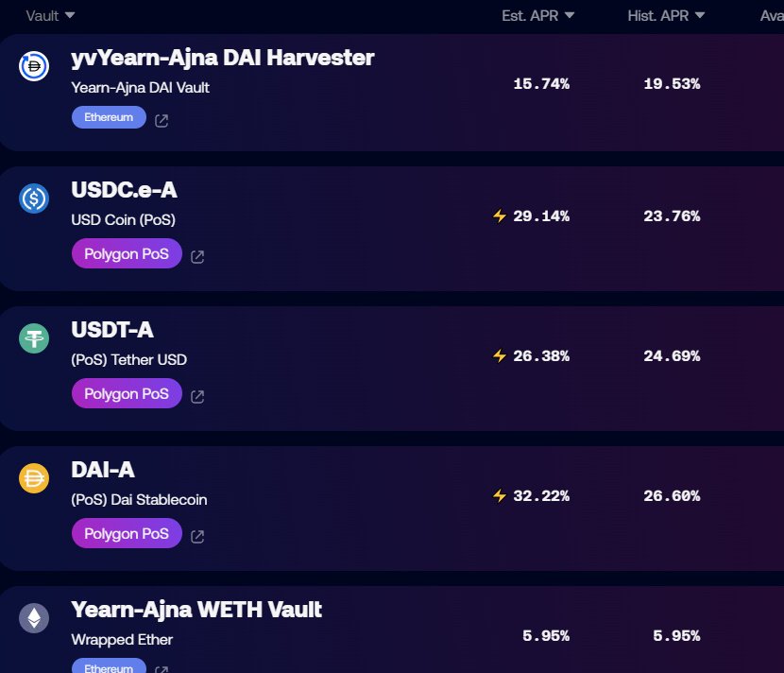The width and height of the screenshot is (784, 673).
Task: Click lightning bolt next to 29.14% APR
Action: point(500,216)
